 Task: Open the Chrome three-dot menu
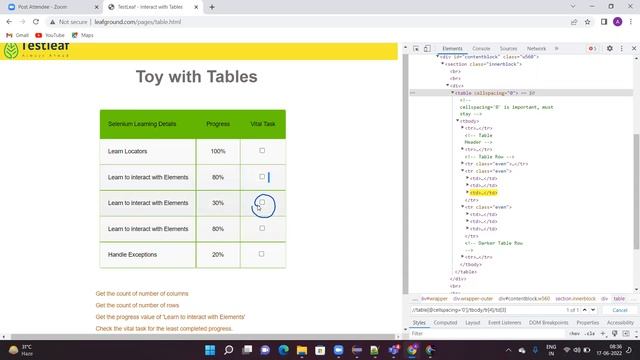[x=631, y=22]
